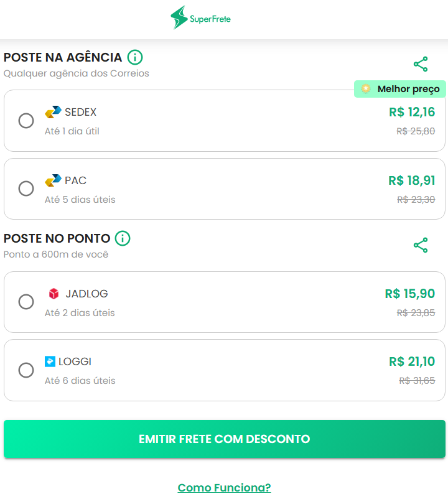Click the SEDEX price R$ 12,16
This screenshot has width=448, height=499.
412,112
